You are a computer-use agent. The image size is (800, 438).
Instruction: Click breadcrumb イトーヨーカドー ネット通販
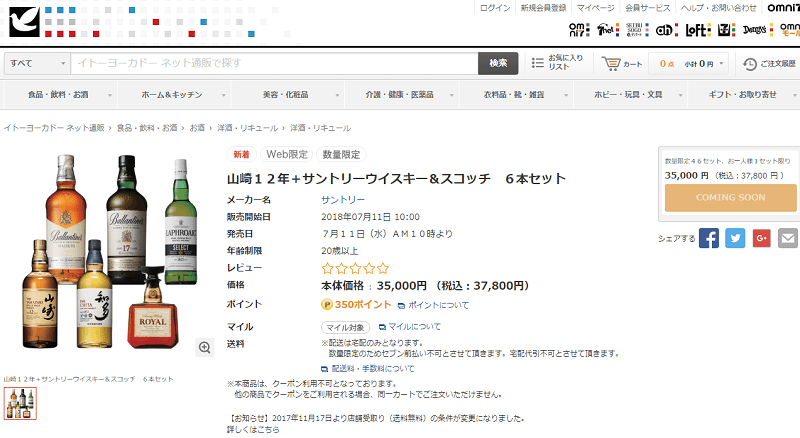(54, 128)
